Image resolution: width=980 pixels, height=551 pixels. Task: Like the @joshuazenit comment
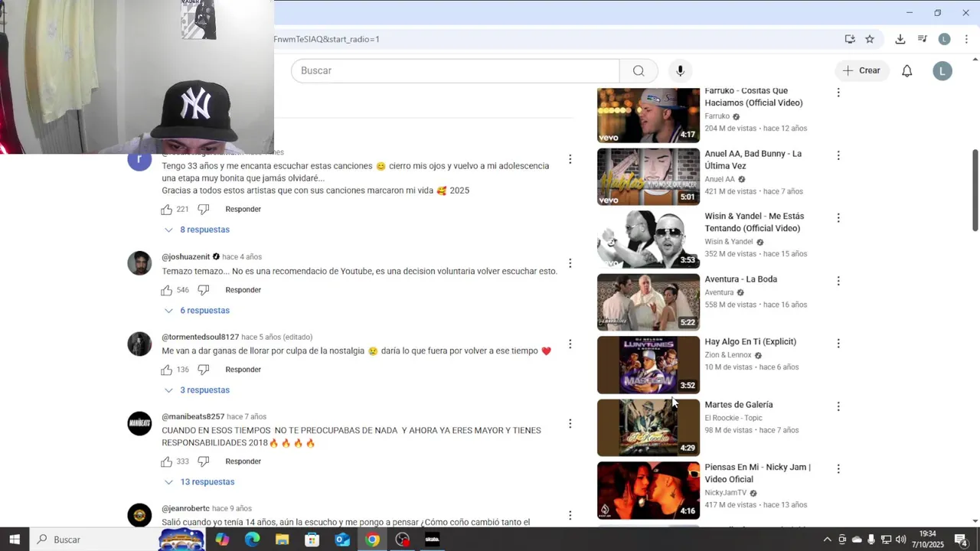167,290
